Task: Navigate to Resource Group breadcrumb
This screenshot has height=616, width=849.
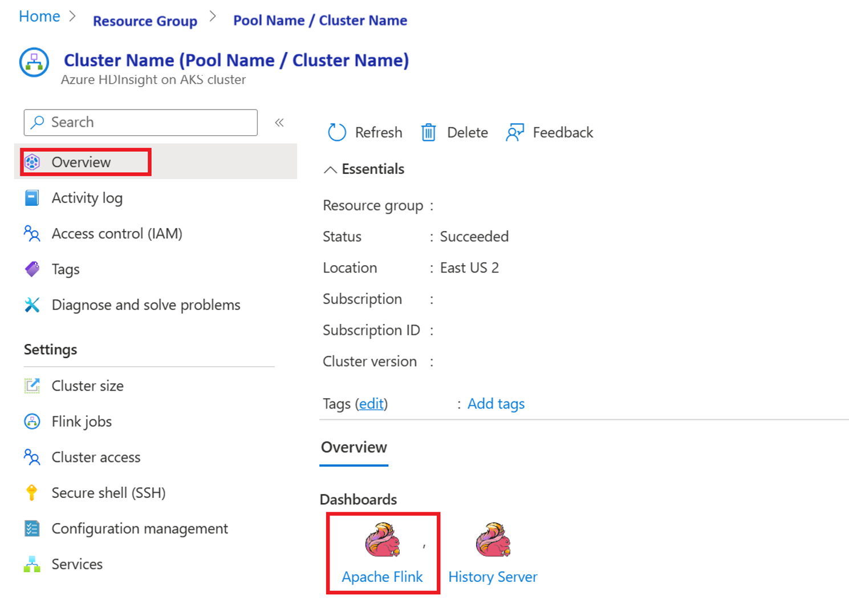Action: 145,21
